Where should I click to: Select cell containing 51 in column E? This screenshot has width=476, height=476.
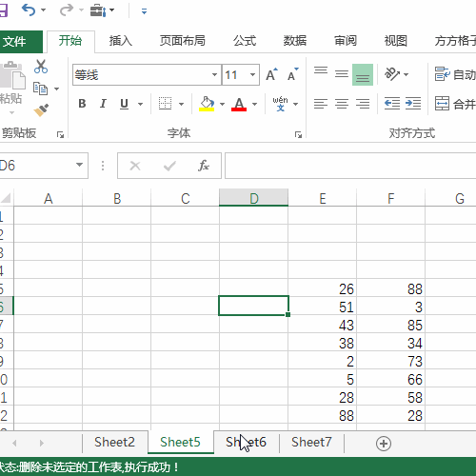click(x=323, y=307)
